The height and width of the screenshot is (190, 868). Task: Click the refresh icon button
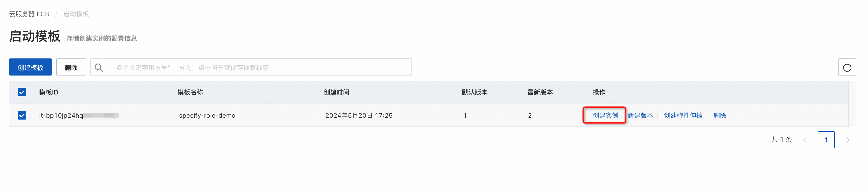(x=847, y=67)
